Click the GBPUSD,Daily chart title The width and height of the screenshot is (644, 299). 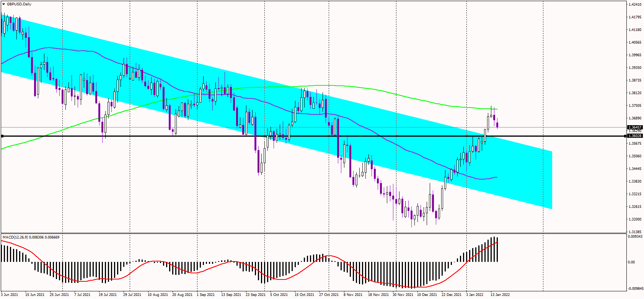(x=19, y=4)
